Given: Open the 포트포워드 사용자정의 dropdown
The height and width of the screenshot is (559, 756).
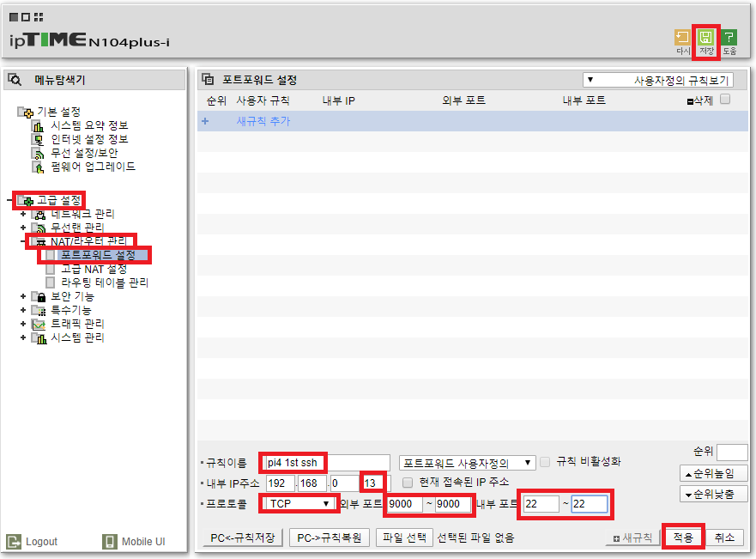Looking at the screenshot, I should pos(467,463).
